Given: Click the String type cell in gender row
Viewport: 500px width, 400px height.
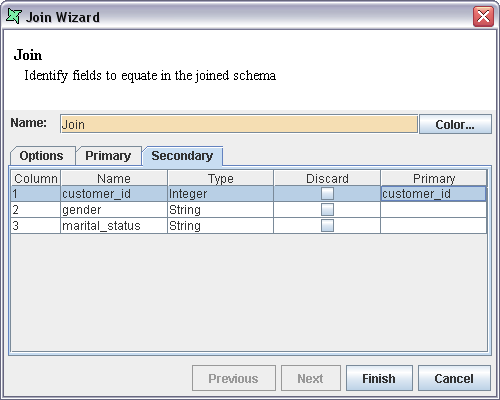Looking at the screenshot, I should tap(220, 210).
